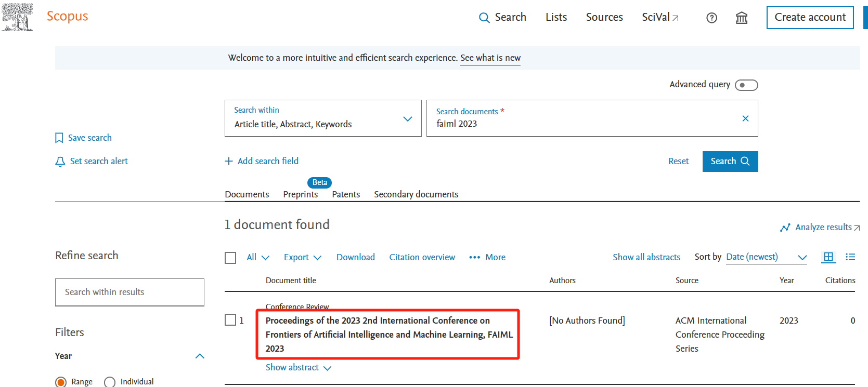Click the institution building icon

point(741,18)
